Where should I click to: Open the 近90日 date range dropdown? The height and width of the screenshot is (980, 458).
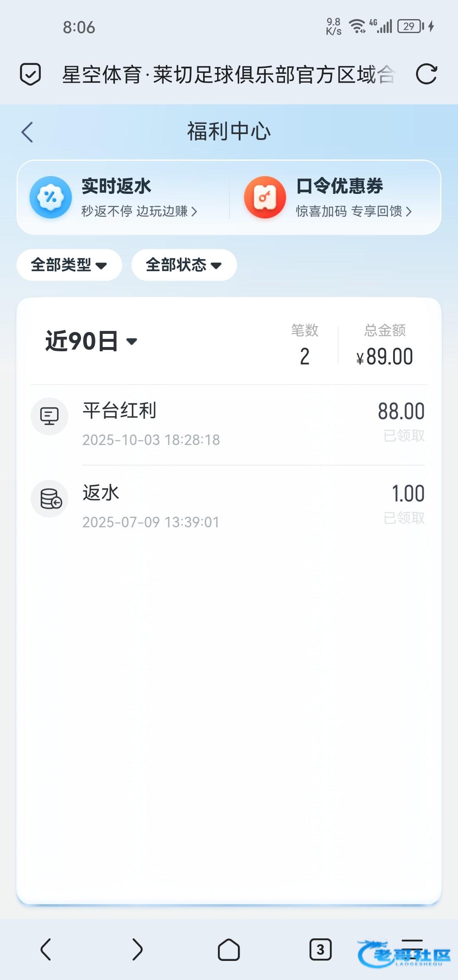91,341
